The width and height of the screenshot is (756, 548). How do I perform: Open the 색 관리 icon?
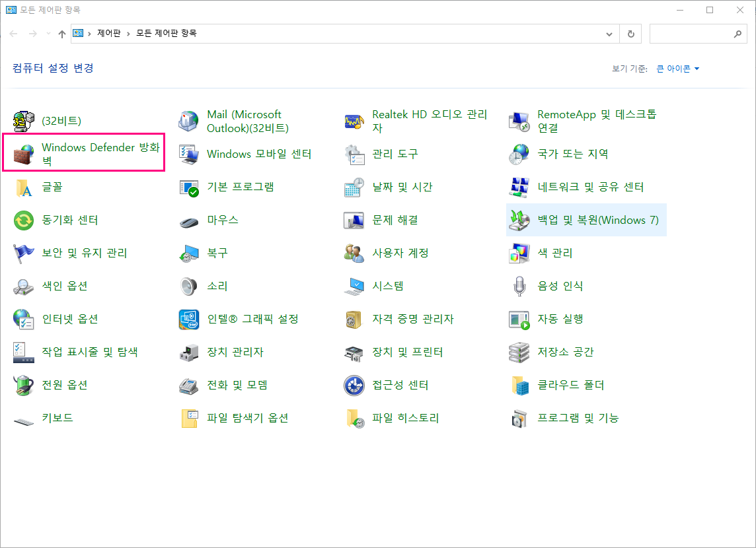pos(519,253)
